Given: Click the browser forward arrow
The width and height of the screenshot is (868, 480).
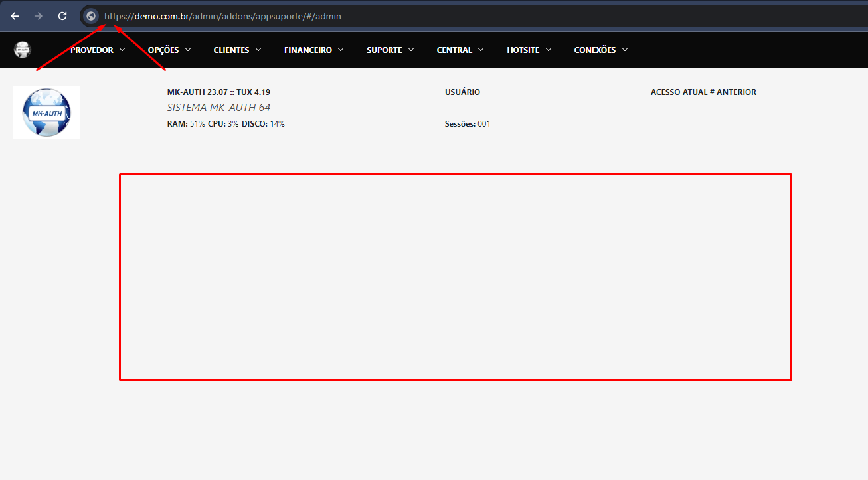Looking at the screenshot, I should (x=39, y=16).
